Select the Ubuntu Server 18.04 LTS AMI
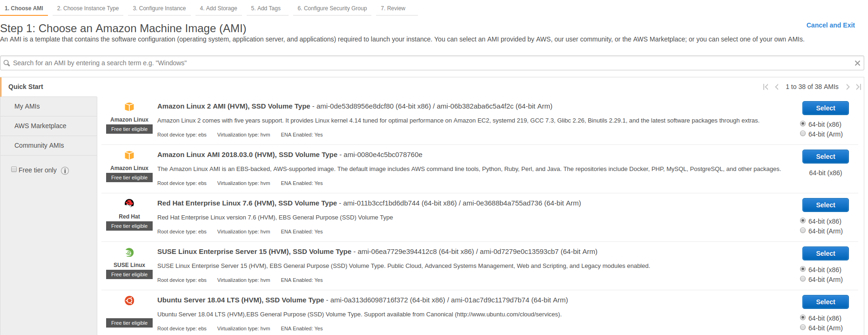 click(825, 302)
